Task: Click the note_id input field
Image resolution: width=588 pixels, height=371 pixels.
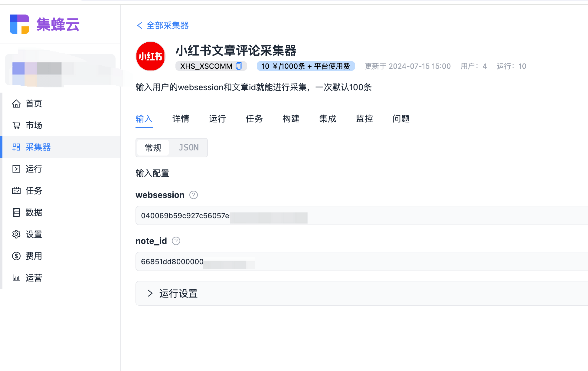Action: pos(362,261)
